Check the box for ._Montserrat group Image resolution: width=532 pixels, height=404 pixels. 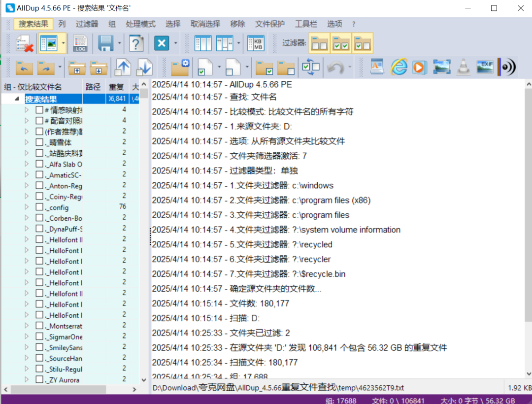coord(39,326)
